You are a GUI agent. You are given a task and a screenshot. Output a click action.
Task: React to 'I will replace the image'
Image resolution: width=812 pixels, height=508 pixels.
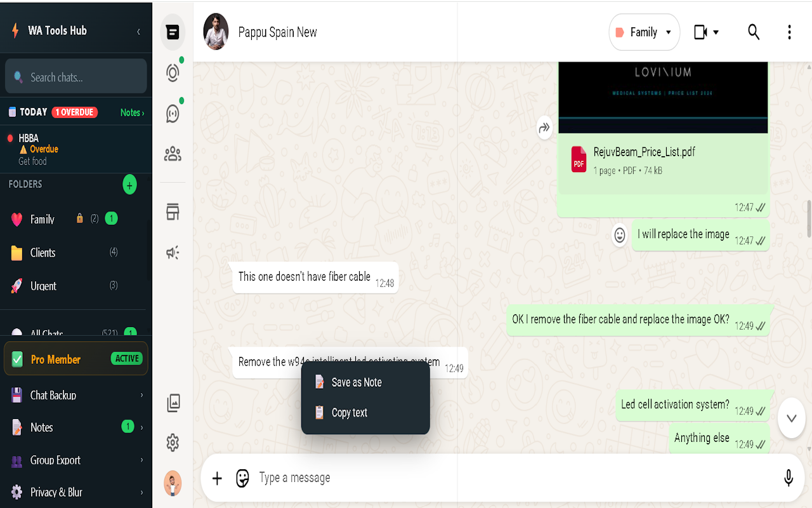click(x=619, y=235)
